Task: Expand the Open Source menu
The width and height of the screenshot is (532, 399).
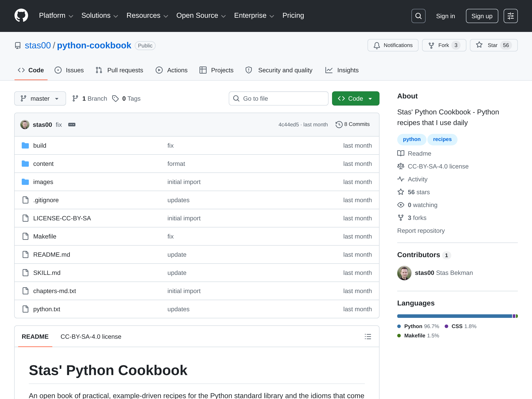Action: pyautogui.click(x=201, y=16)
